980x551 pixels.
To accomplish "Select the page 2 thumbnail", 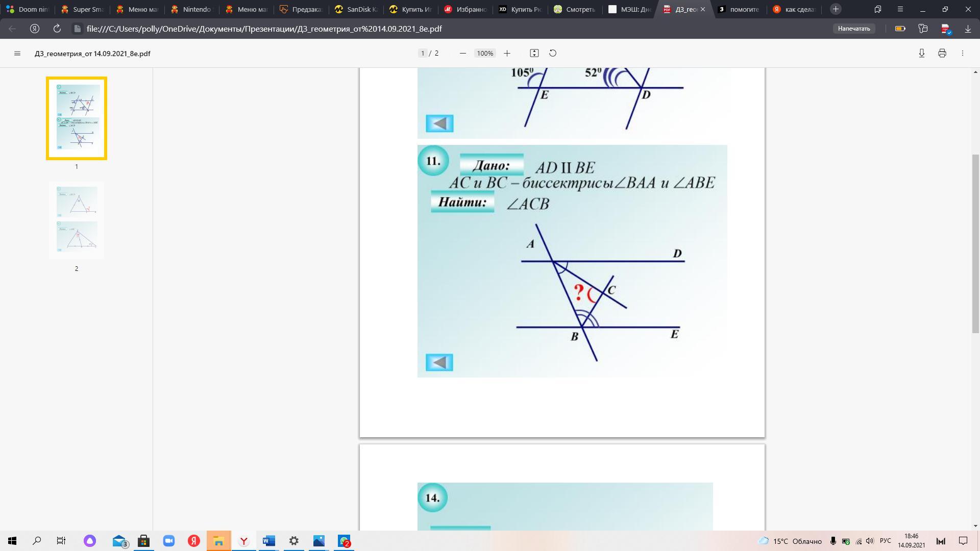I will click(x=77, y=220).
